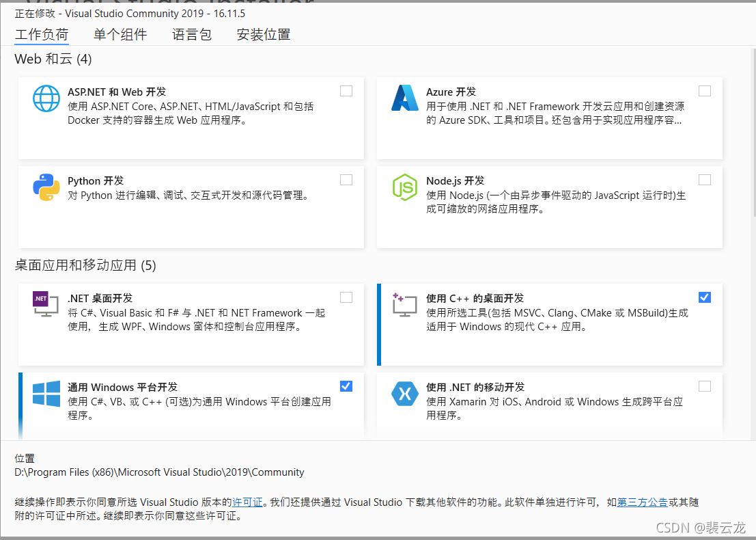Click the Web 和云 (4) section heading
The height and width of the screenshot is (540, 756).
[x=53, y=59]
